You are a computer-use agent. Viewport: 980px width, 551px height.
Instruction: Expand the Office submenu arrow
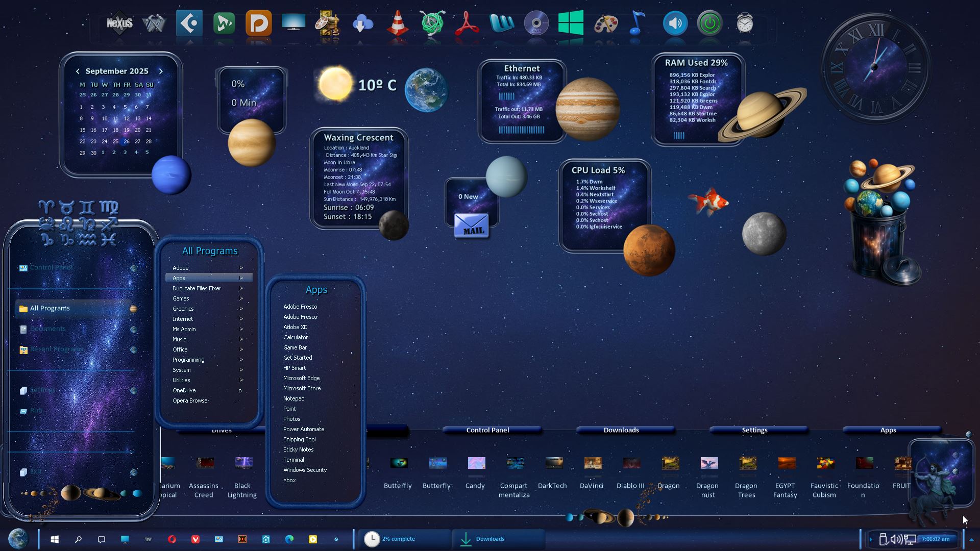pos(241,349)
